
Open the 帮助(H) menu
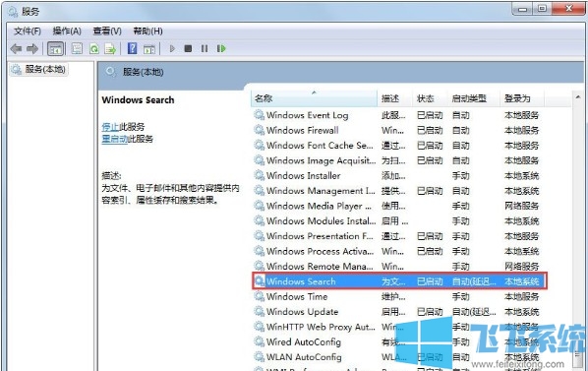coord(148,31)
